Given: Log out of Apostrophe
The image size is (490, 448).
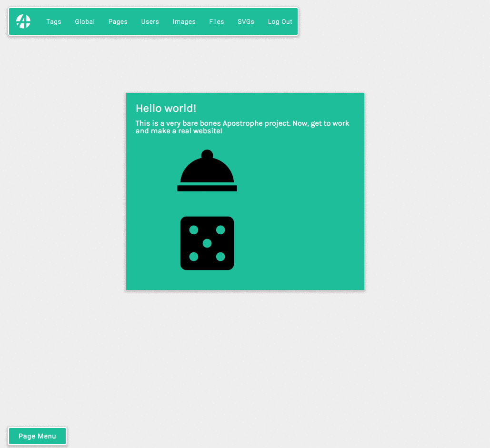Looking at the screenshot, I should coord(280,21).
